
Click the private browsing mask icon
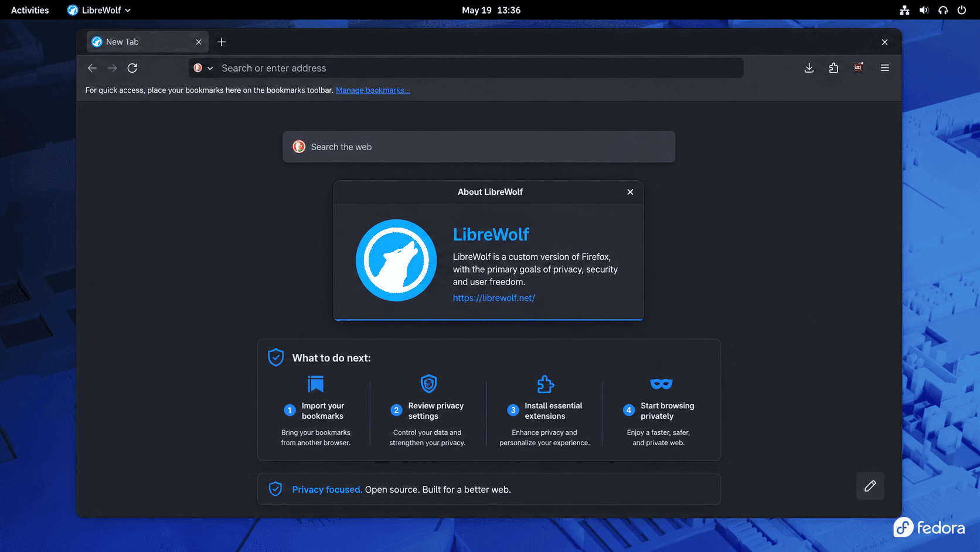pos(661,384)
